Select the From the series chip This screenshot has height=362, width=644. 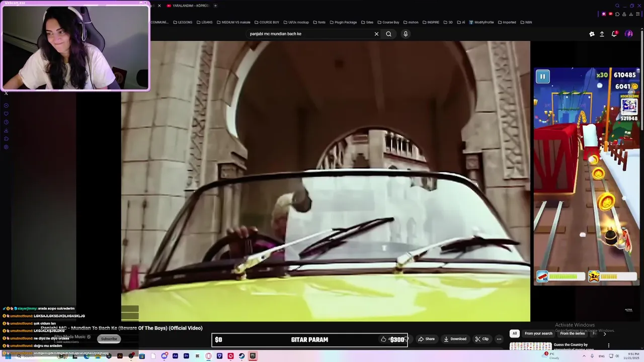point(572,333)
